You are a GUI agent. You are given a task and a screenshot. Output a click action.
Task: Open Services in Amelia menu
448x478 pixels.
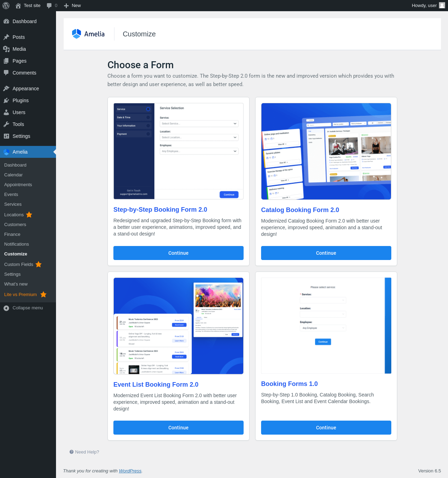(13, 204)
